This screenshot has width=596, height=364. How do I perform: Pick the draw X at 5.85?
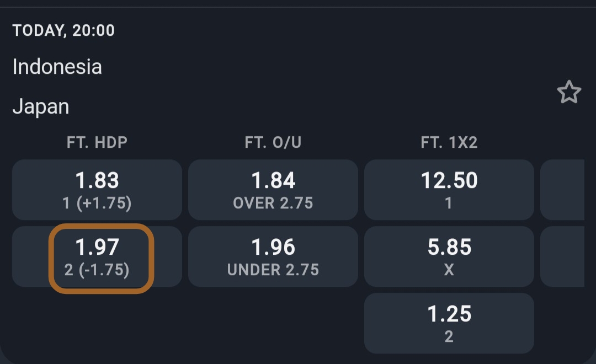coord(449,256)
